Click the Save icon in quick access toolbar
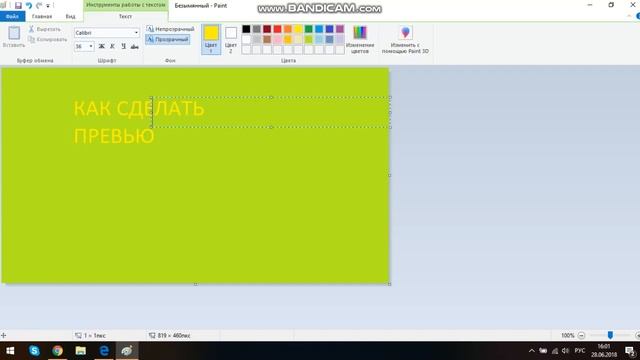This screenshot has height=360, width=640. tap(18, 5)
